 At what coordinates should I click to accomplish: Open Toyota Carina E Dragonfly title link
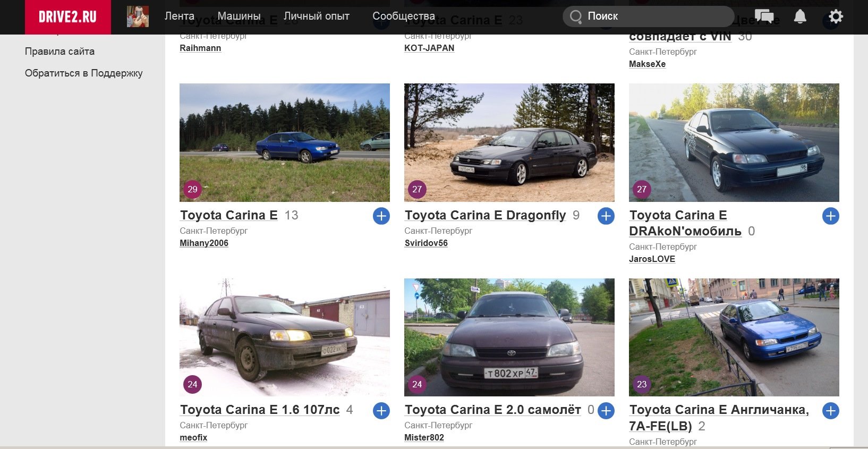pyautogui.click(x=486, y=215)
